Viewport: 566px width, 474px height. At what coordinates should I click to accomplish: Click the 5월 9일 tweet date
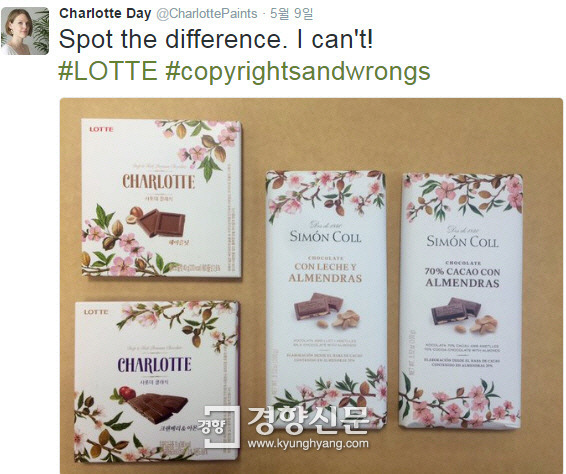point(291,14)
